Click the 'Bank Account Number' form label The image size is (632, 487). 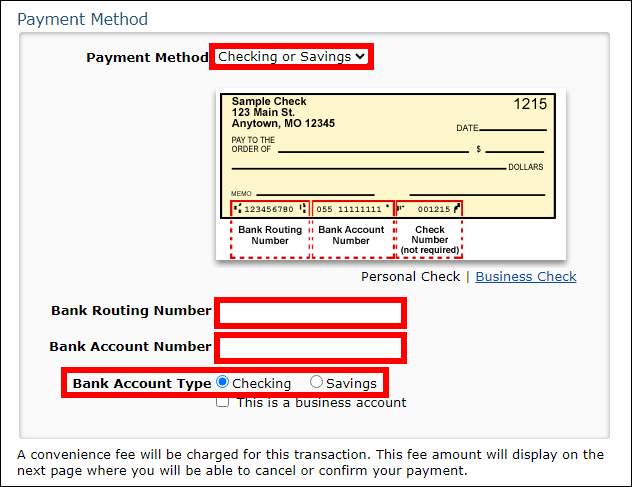[130, 346]
